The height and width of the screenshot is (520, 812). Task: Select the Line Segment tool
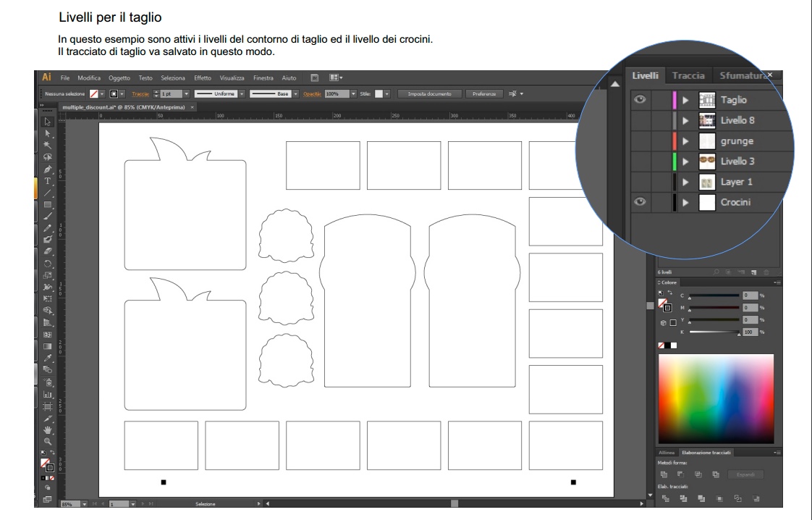coord(48,193)
